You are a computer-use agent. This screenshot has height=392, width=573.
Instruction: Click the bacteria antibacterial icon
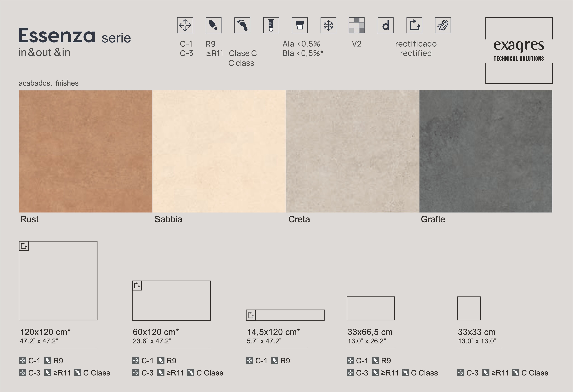point(443,25)
